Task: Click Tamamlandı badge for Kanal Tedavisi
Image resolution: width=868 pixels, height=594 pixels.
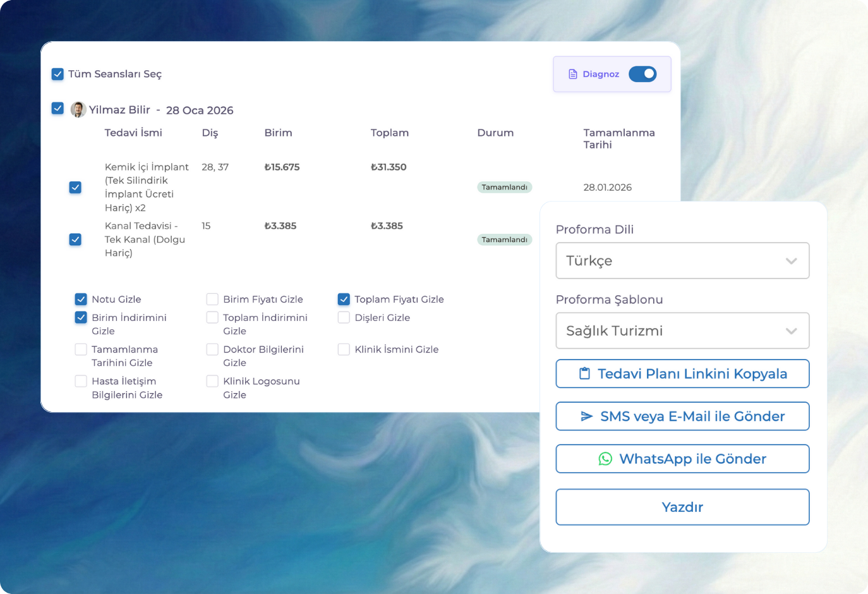Action: click(504, 239)
